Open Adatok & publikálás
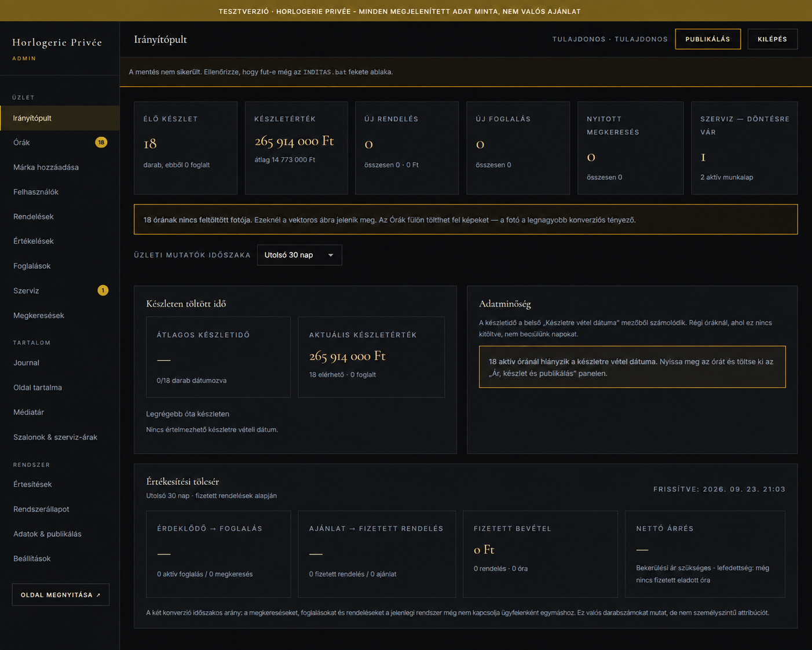Image resolution: width=812 pixels, height=650 pixels. (60, 534)
